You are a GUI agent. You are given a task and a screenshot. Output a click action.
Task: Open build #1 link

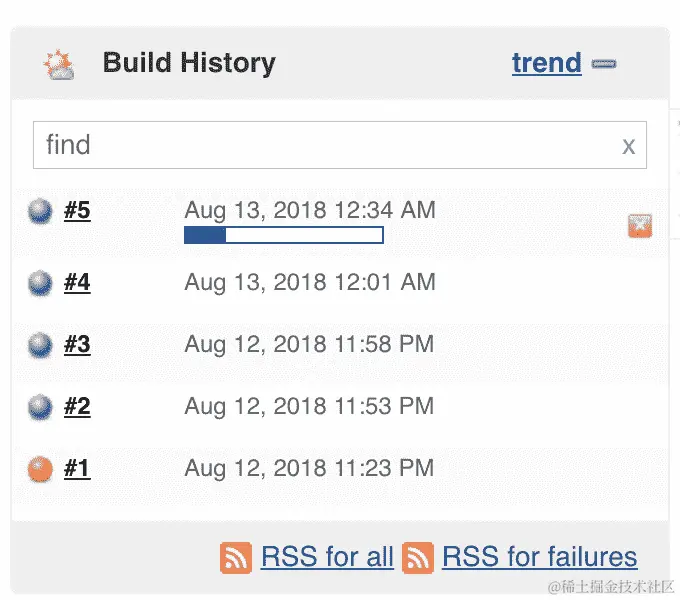77,468
